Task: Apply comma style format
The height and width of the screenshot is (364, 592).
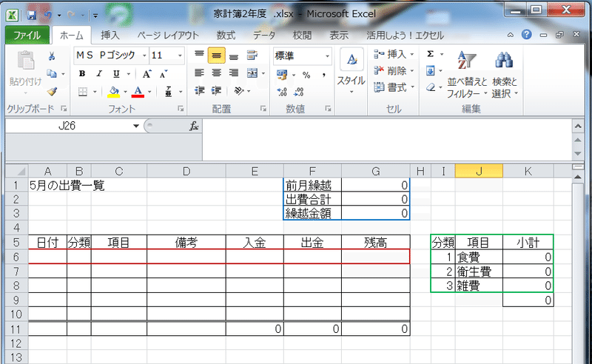Action: click(x=323, y=75)
